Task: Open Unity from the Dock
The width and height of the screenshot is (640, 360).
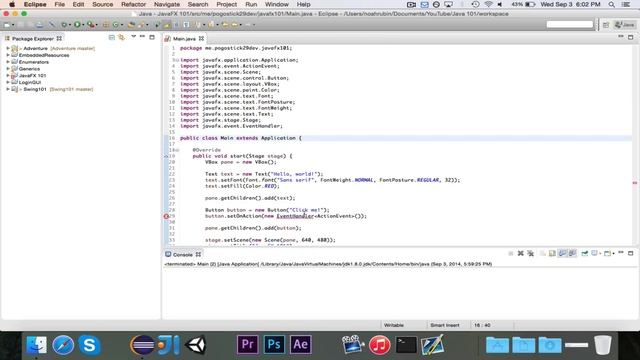Action: 196,345
